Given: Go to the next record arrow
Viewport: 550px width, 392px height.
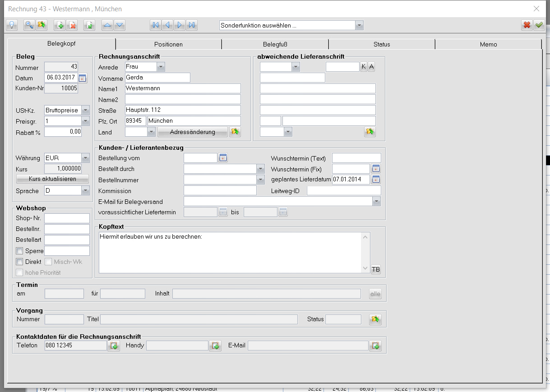Looking at the screenshot, I should click(x=180, y=25).
